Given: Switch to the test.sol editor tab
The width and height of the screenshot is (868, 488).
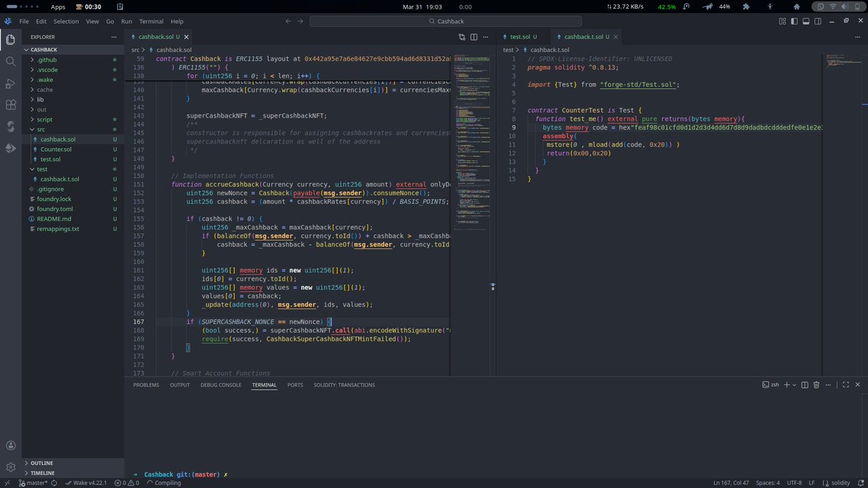Looking at the screenshot, I should (x=524, y=36).
